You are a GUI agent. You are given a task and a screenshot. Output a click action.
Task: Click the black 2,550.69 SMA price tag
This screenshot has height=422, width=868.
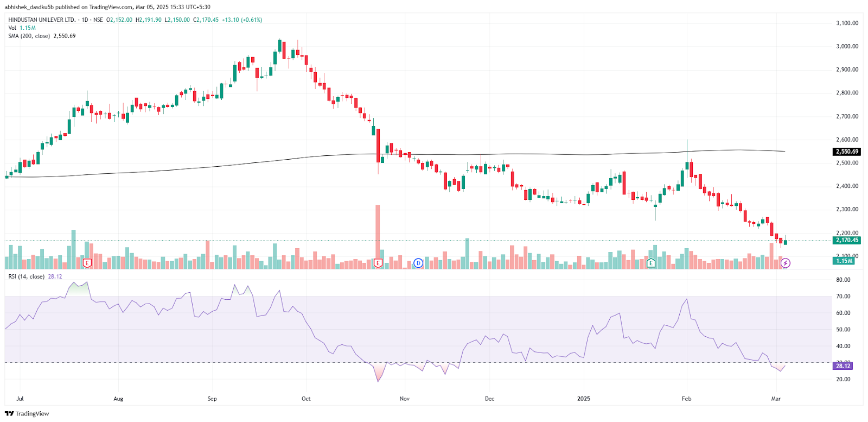[847, 152]
